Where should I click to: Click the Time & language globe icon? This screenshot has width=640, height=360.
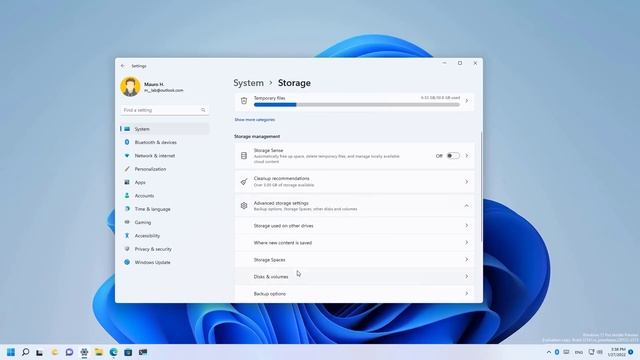pos(127,209)
